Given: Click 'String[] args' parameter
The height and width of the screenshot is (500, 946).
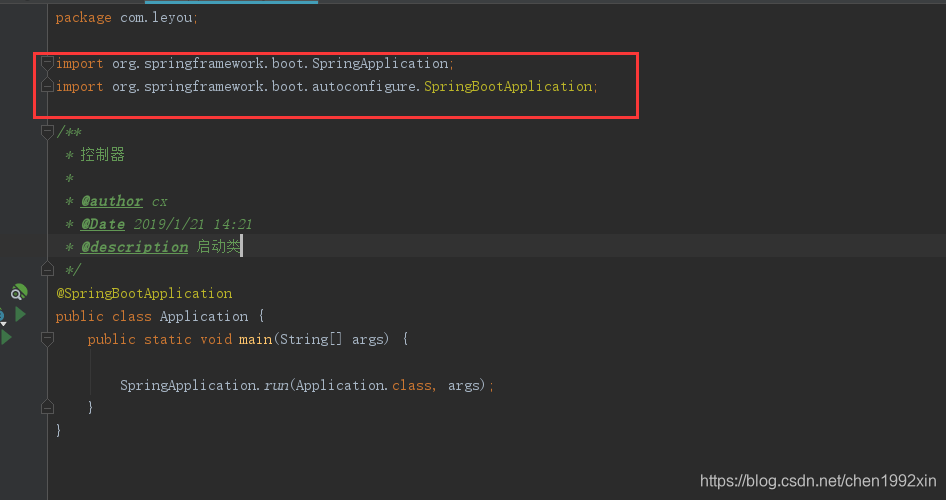Looking at the screenshot, I should [x=332, y=340].
